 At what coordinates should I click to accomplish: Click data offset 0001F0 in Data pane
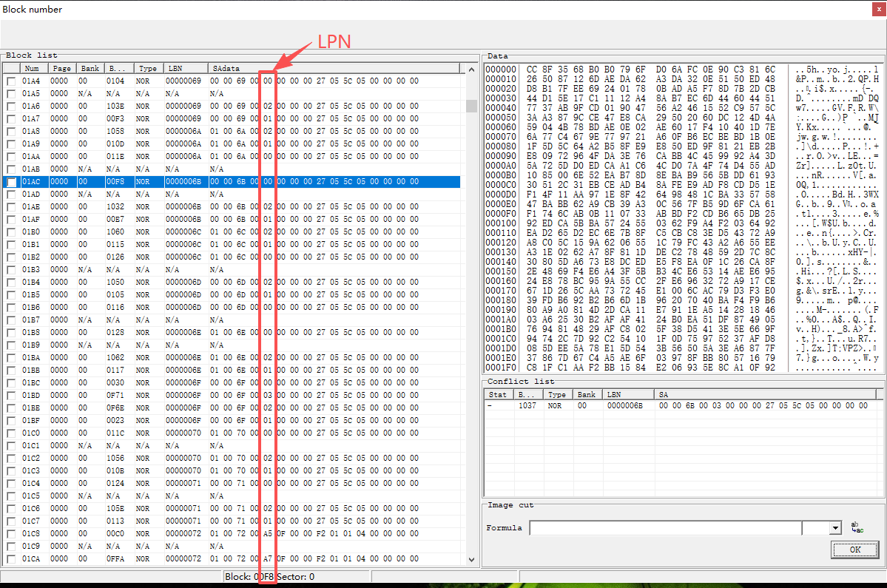pyautogui.click(x=501, y=368)
